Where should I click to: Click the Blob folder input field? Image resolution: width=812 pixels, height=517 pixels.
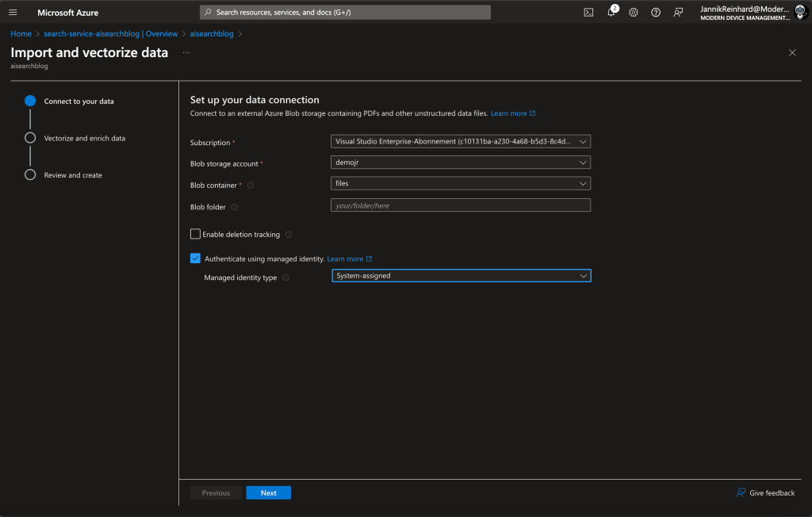pyautogui.click(x=461, y=205)
